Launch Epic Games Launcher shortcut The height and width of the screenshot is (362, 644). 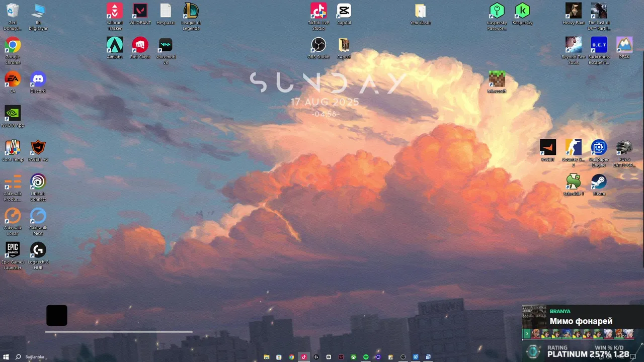pos(13,256)
